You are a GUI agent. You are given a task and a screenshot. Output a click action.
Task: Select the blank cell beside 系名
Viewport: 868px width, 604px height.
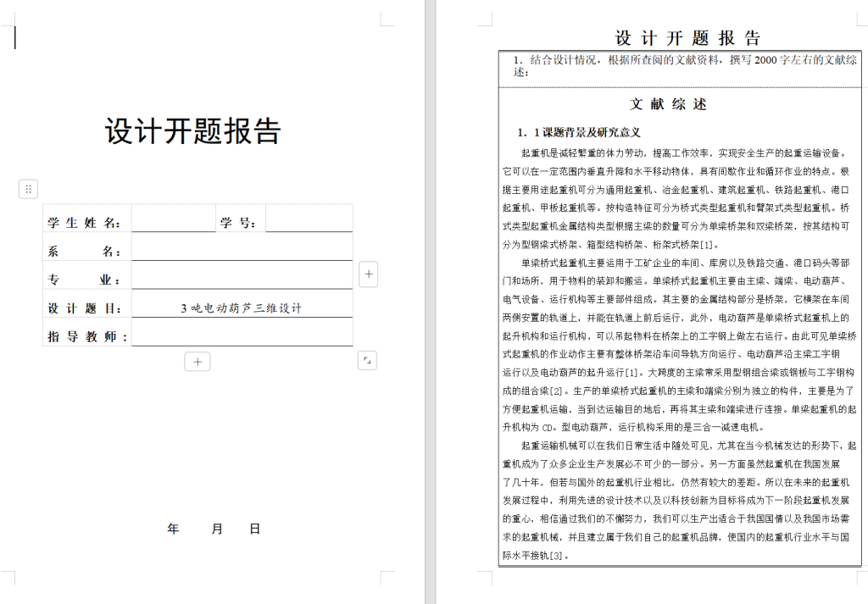coord(242,251)
